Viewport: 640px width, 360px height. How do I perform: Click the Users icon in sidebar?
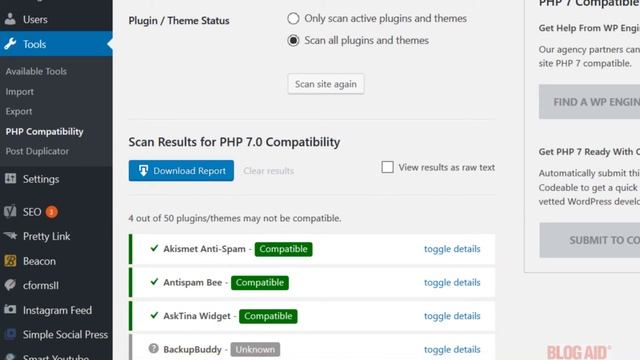point(10,19)
